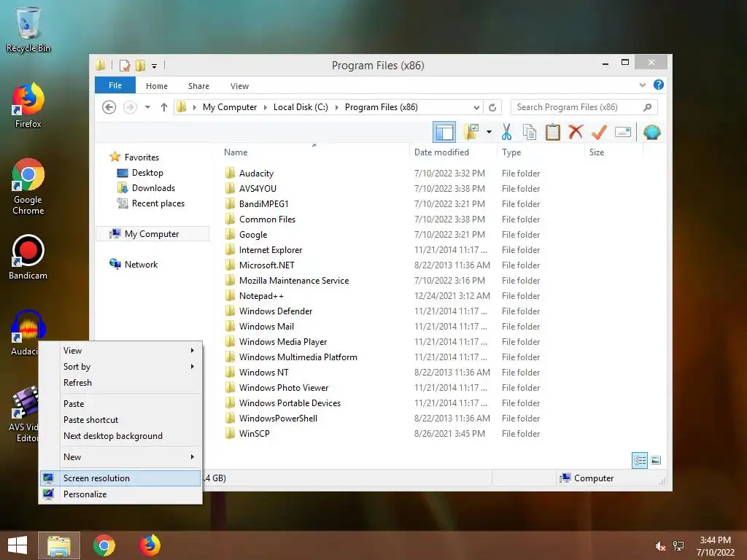This screenshot has width=747, height=560.
Task: Refresh the address bar location
Action: (492, 107)
